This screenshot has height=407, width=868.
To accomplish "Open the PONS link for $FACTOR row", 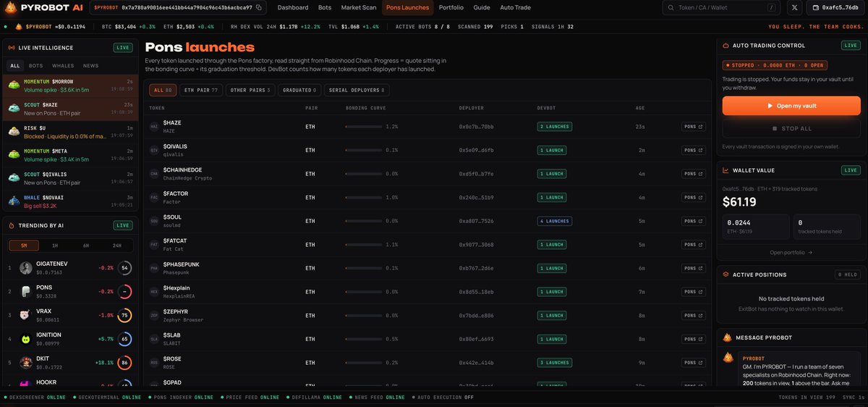I will pyautogui.click(x=693, y=198).
